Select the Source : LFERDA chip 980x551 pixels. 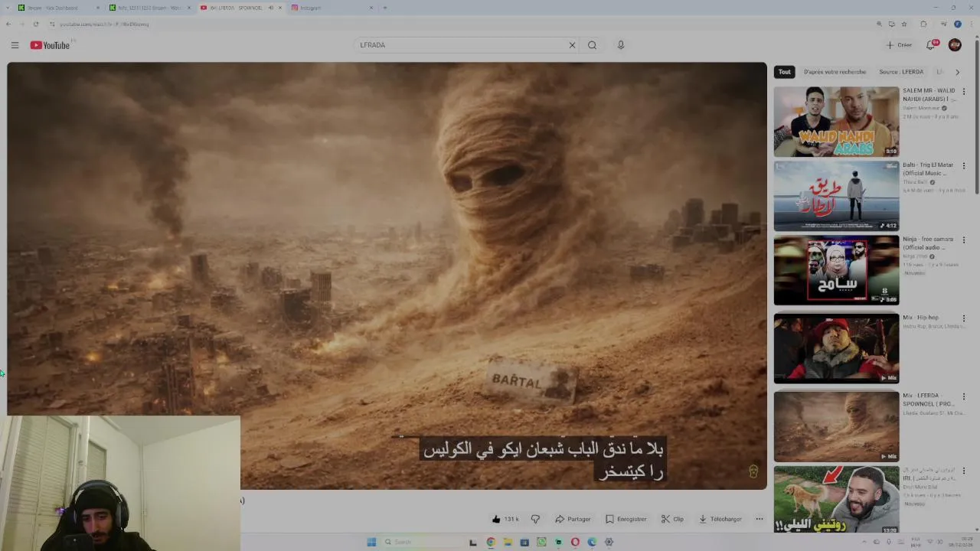pos(901,72)
